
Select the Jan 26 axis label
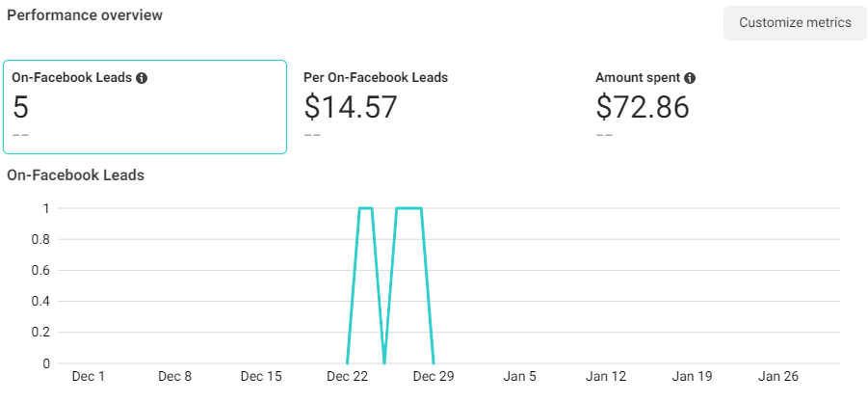(x=778, y=376)
